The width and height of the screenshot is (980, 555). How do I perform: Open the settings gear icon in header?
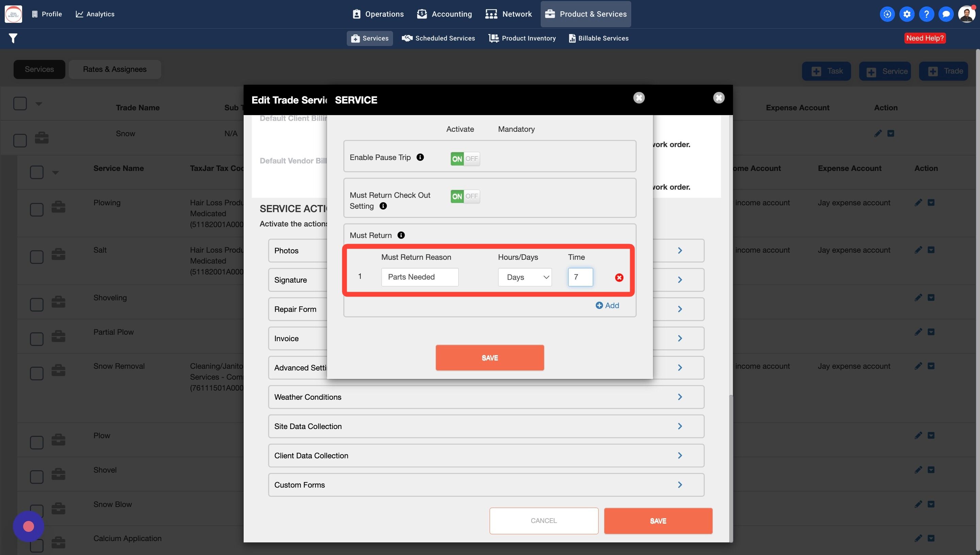(906, 14)
